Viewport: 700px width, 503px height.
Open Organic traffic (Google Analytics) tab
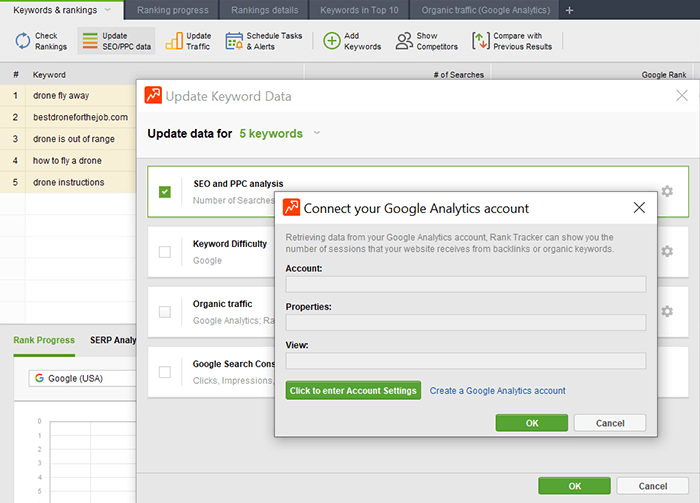[x=485, y=10]
